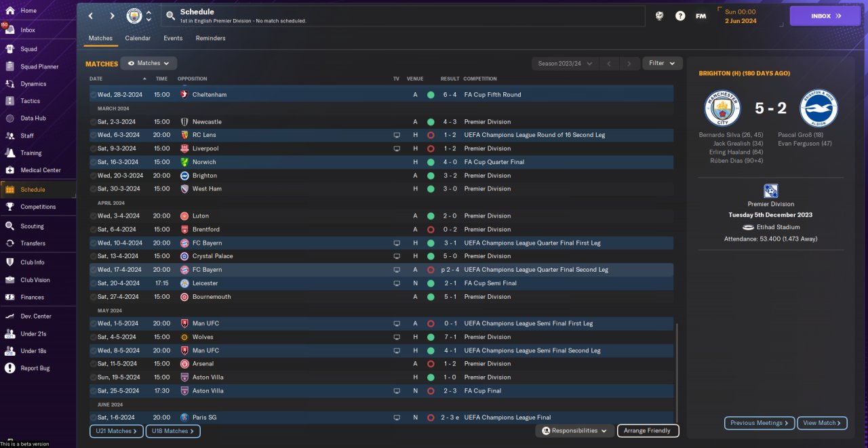Click the FM menu icon

pos(701,16)
